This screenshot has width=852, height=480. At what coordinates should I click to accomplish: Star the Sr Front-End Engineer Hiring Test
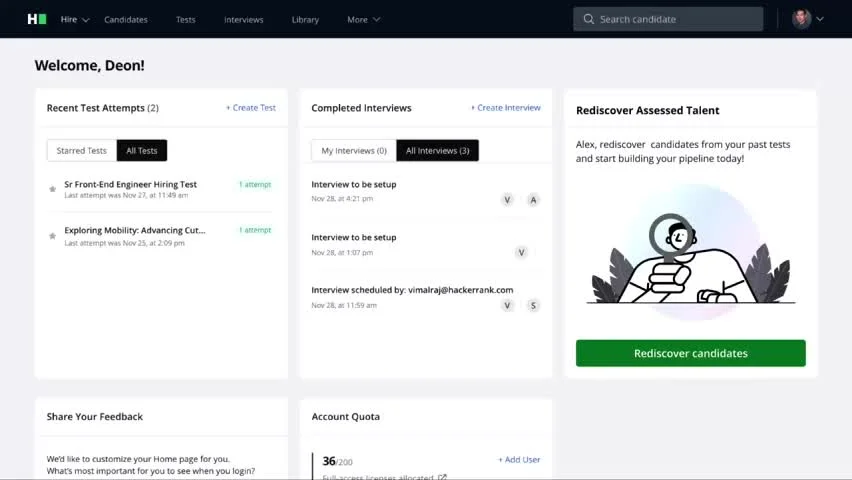pyautogui.click(x=53, y=189)
